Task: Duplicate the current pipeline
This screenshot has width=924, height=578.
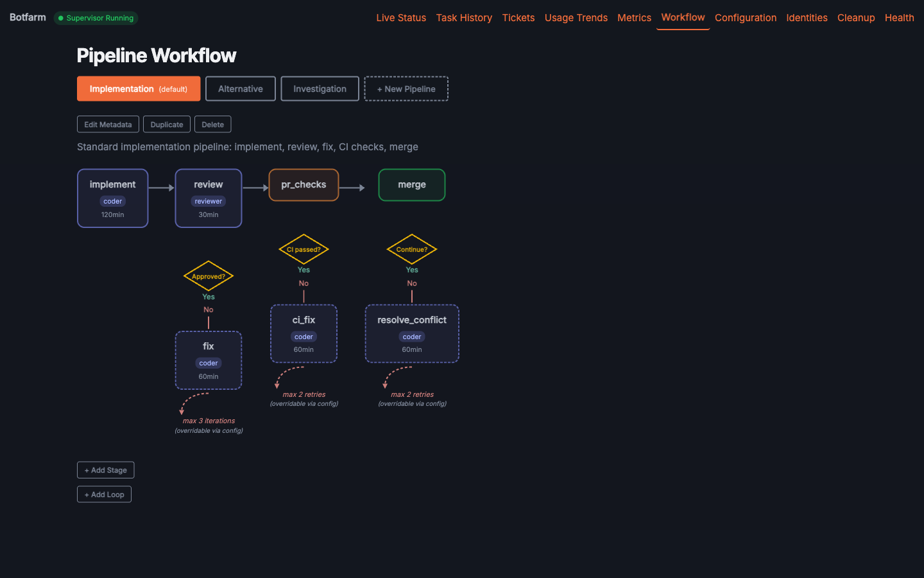Action: tap(166, 124)
